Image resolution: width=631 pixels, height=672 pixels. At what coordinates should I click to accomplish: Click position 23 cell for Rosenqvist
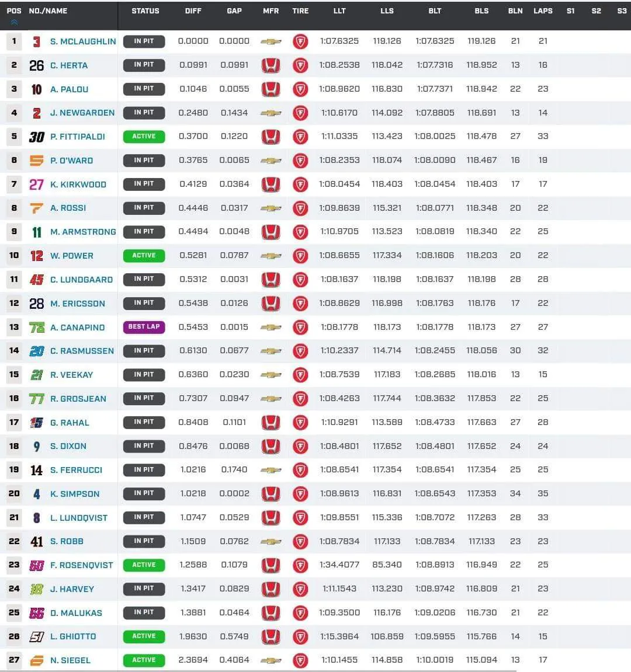coord(14,565)
